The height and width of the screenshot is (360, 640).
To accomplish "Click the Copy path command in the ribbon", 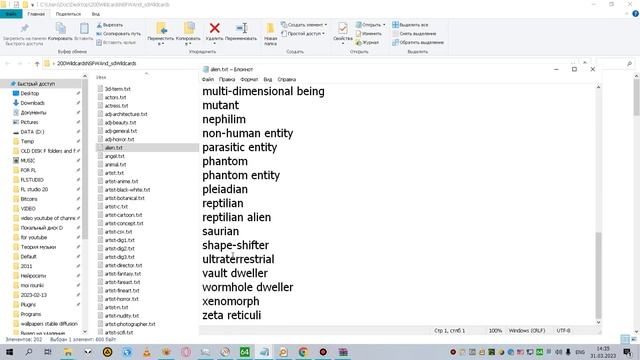I will tap(118, 33).
